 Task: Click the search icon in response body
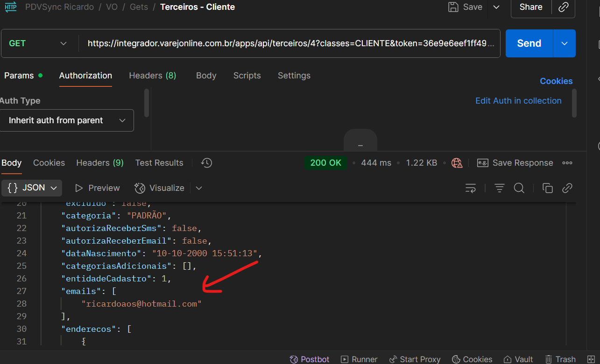[519, 188]
